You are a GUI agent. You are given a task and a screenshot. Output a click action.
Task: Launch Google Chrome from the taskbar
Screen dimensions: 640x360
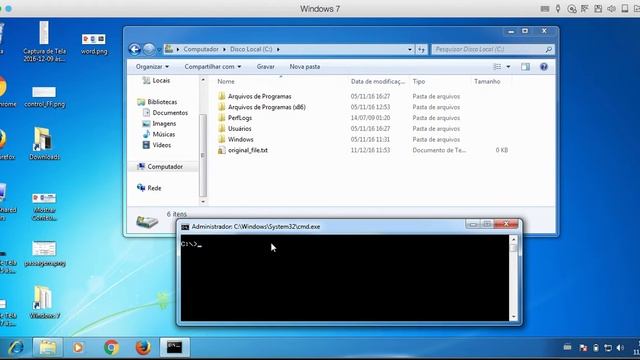(x=111, y=347)
